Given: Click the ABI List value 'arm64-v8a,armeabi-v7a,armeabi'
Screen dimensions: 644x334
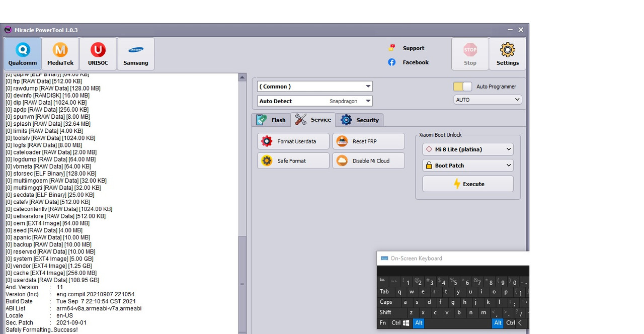Looking at the screenshot, I should tap(99, 308).
